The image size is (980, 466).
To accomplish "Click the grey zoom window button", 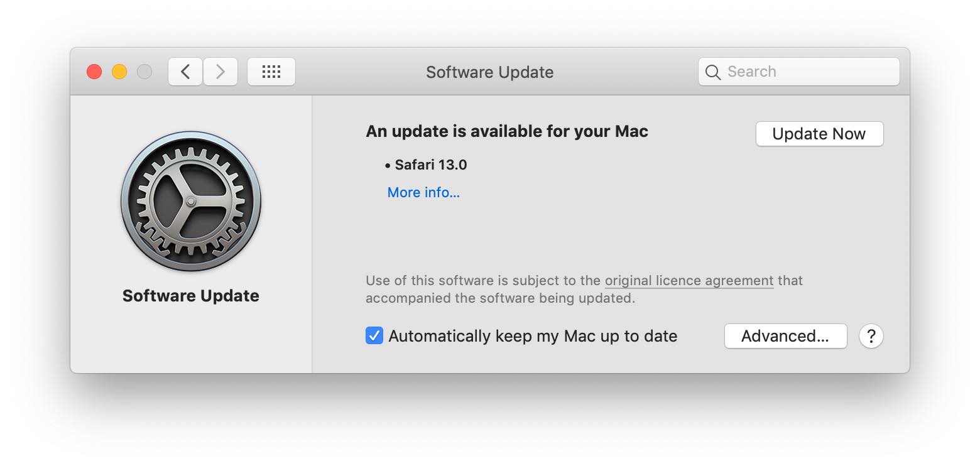I will [x=144, y=72].
